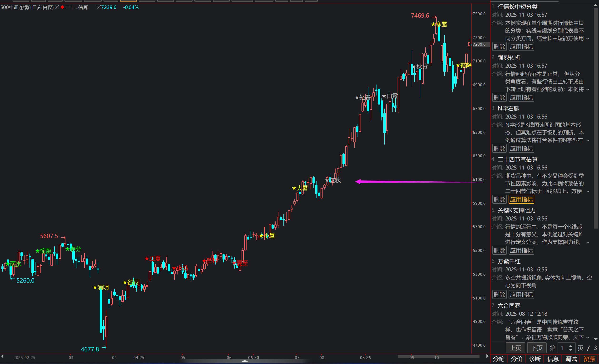This screenshot has height=364, width=599.
Task: Click the red diamond indicator marker icon
Action: coord(62,7)
